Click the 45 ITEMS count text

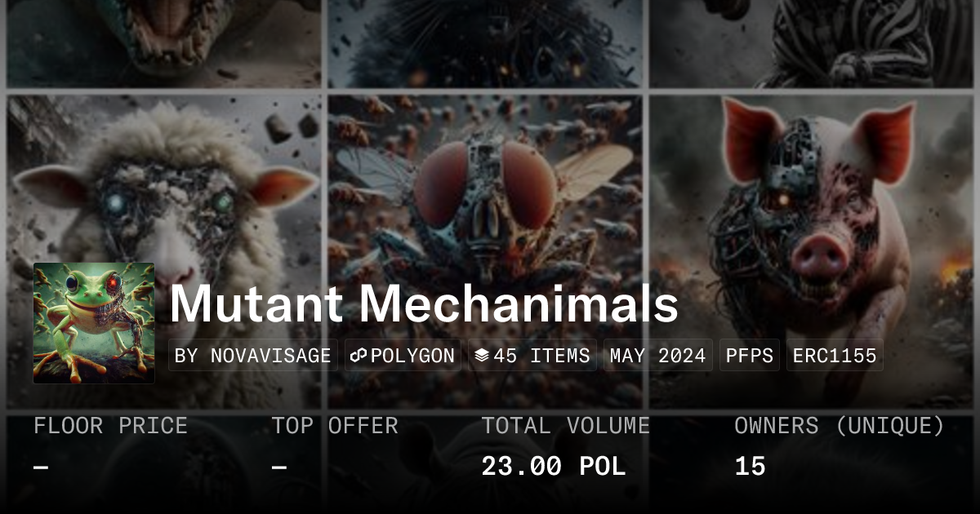tap(541, 356)
